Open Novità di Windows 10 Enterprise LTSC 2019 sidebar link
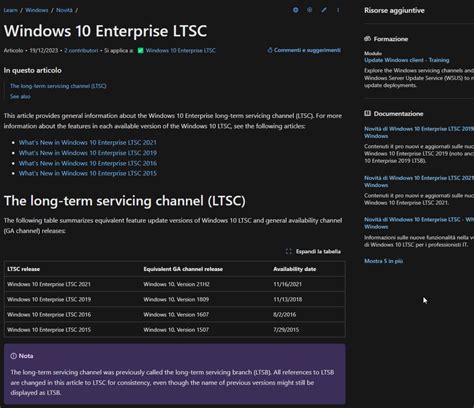This screenshot has height=408, width=474. coord(419,132)
